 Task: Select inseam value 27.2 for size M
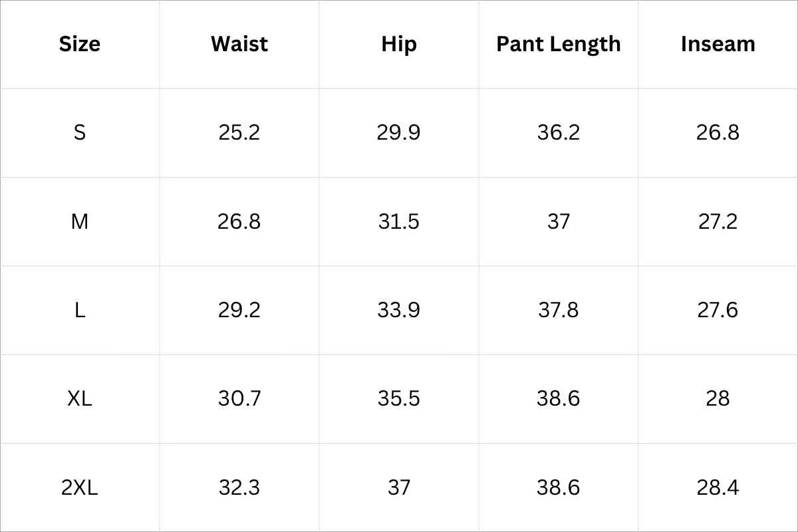click(x=718, y=221)
